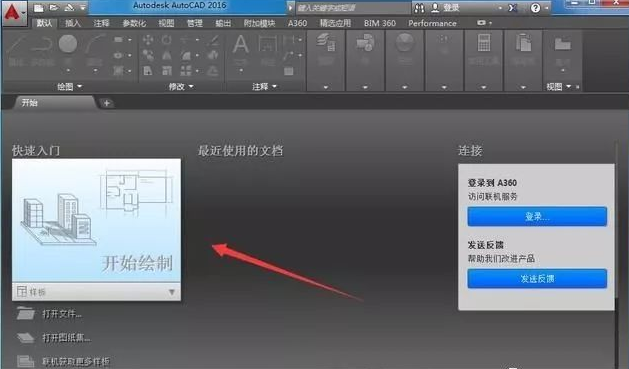Click the Open file icon in quick access toolbar
The width and height of the screenshot is (629, 369).
point(54,8)
